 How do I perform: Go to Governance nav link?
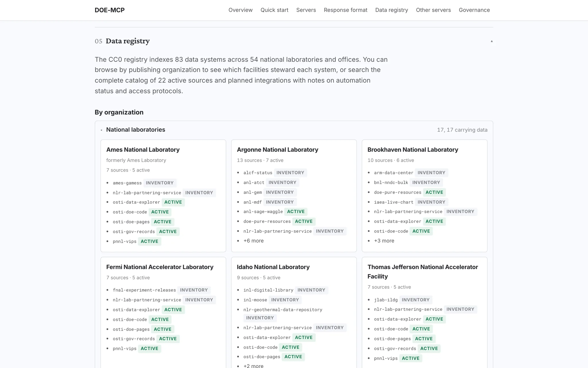pyautogui.click(x=474, y=10)
